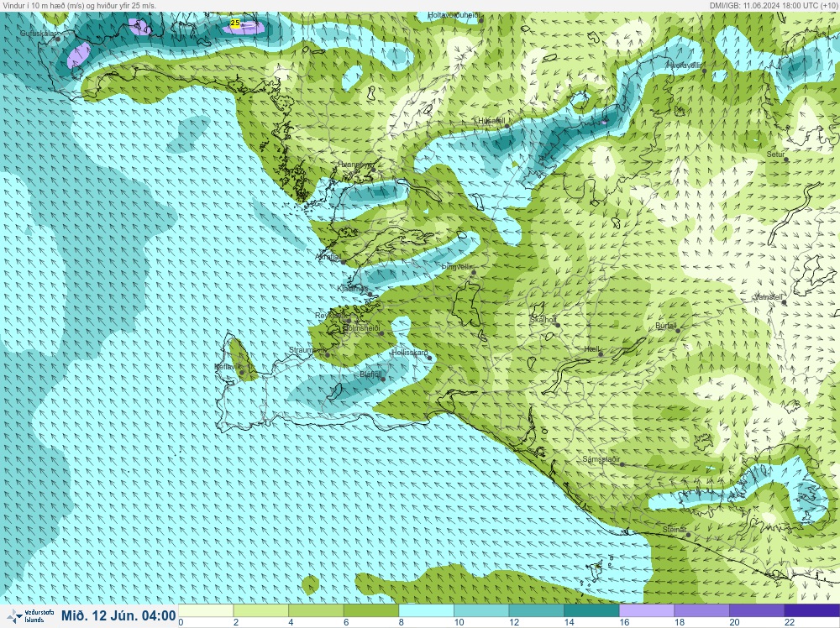Select the 4–6 m/s green legend swatch
The height and width of the screenshot is (628, 840).
[316, 611]
